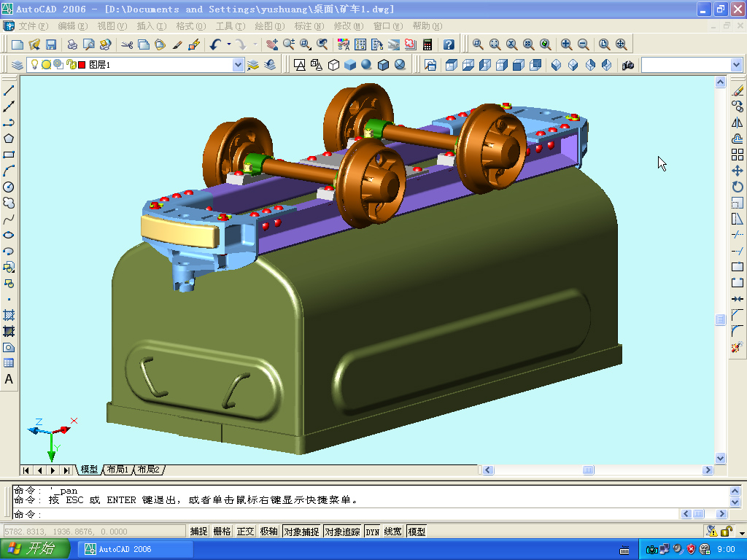Expand the 图层1 layer dropdown
The image size is (747, 560).
point(239,65)
